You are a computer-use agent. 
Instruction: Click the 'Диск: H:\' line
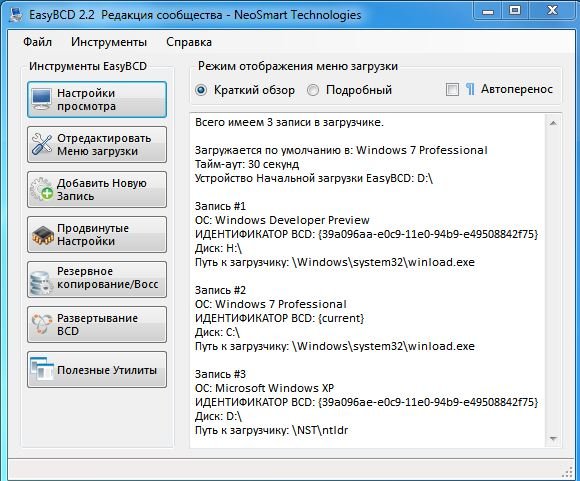coord(218,248)
